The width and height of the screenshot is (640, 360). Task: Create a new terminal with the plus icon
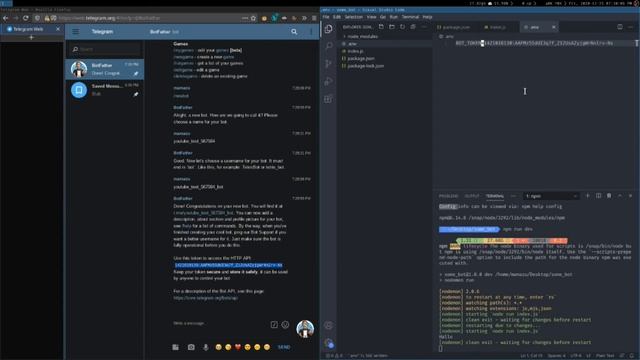[588, 196]
